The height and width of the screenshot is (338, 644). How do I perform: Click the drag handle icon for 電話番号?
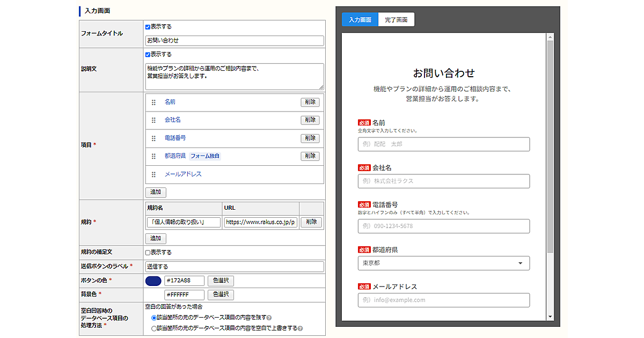[153, 138]
